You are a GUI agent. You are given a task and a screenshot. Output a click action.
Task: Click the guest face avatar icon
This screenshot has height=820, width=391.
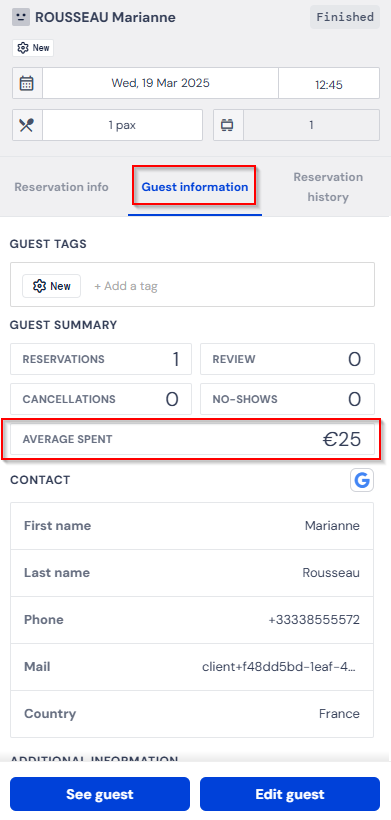[20, 17]
